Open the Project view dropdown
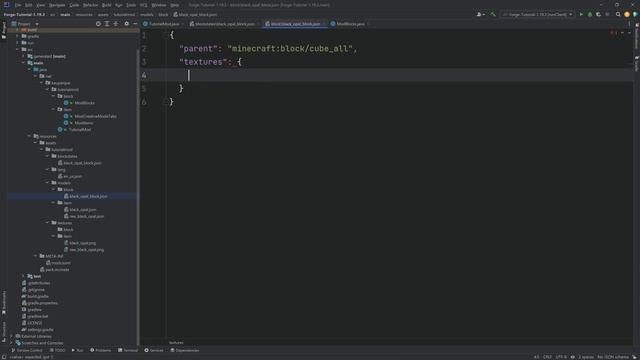This screenshot has width=640, height=360. pos(25,24)
